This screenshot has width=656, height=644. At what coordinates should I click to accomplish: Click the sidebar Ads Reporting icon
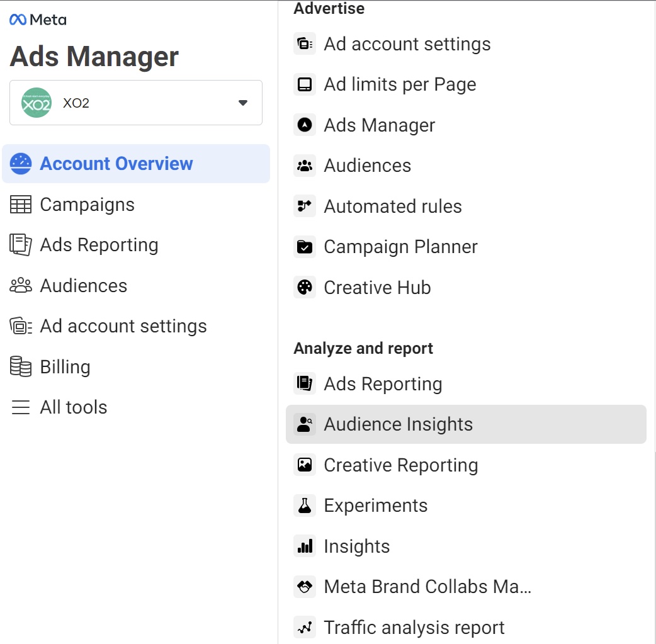click(21, 245)
